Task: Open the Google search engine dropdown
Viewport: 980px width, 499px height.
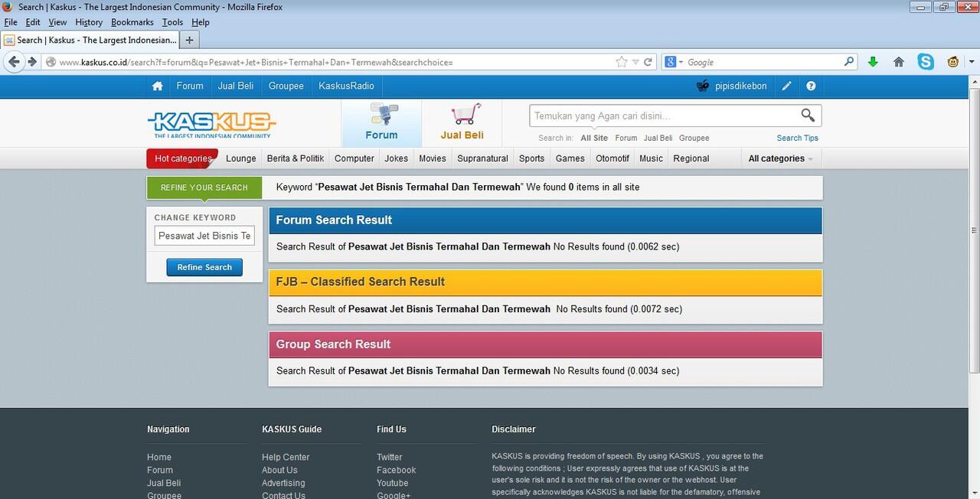Action: click(674, 62)
